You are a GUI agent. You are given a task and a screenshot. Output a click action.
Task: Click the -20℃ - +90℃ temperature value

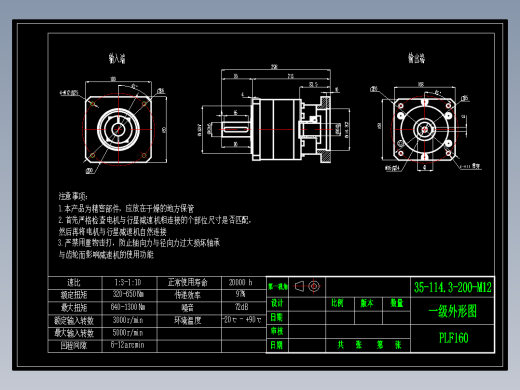242,320
